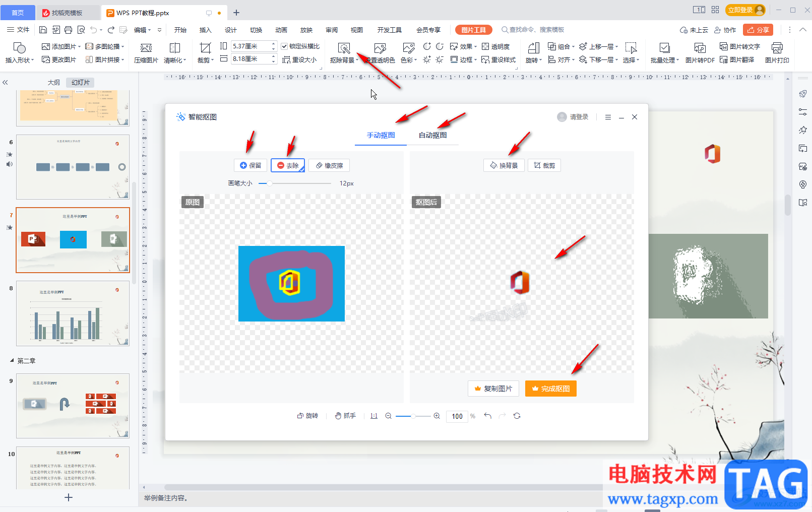Open the dialog hamburger menu icon
812x512 pixels.
[608, 117]
